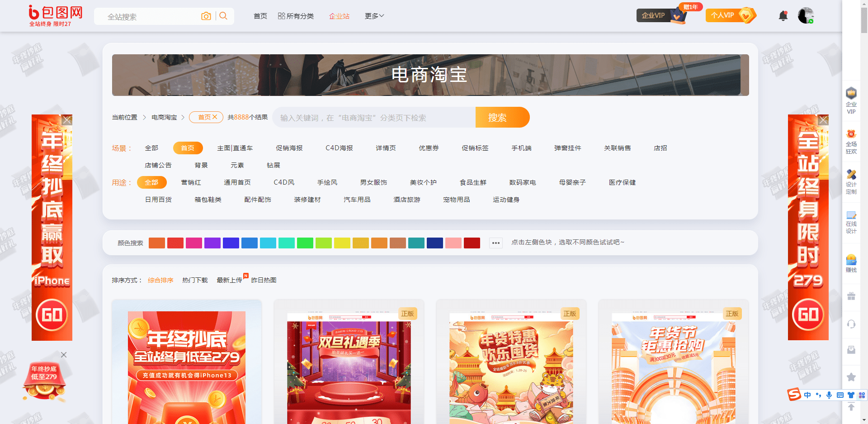Open the 双旦礼遇季 template thumbnail
Image resolution: width=868 pixels, height=424 pixels.
pyautogui.click(x=349, y=367)
